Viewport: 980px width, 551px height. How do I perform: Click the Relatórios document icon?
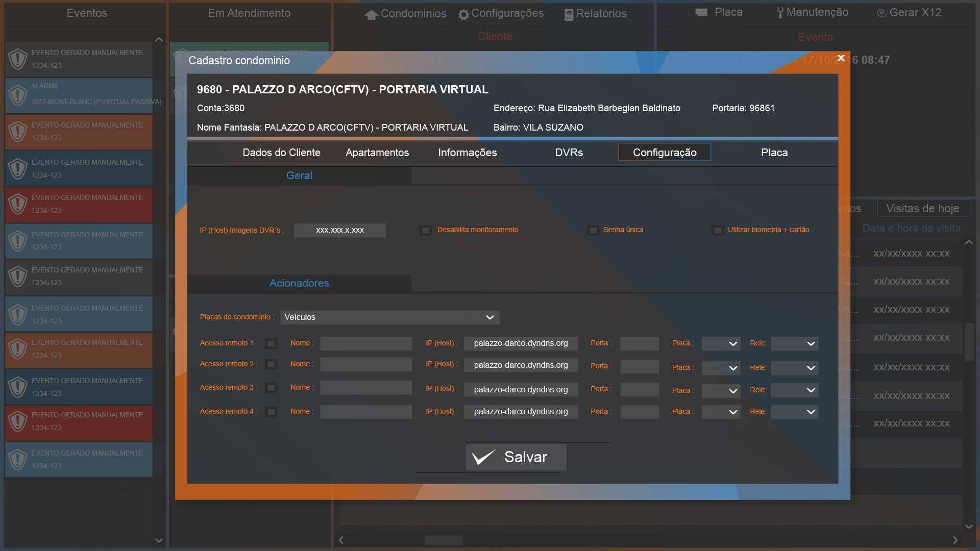point(569,15)
